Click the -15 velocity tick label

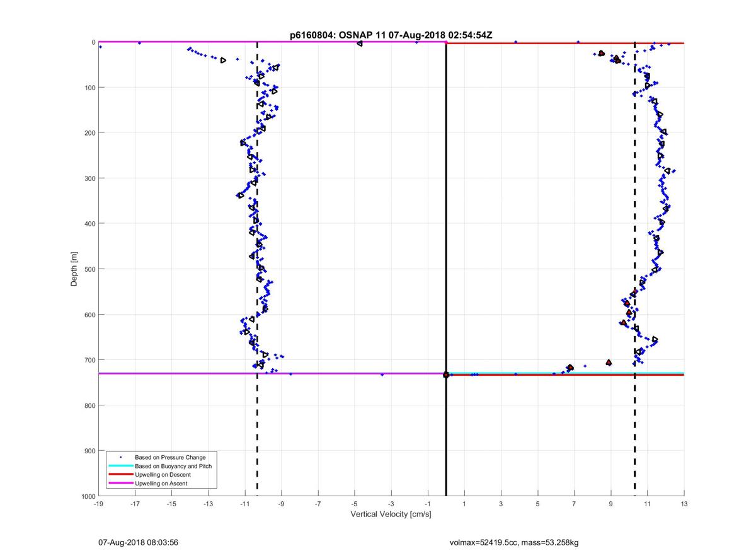171,504
